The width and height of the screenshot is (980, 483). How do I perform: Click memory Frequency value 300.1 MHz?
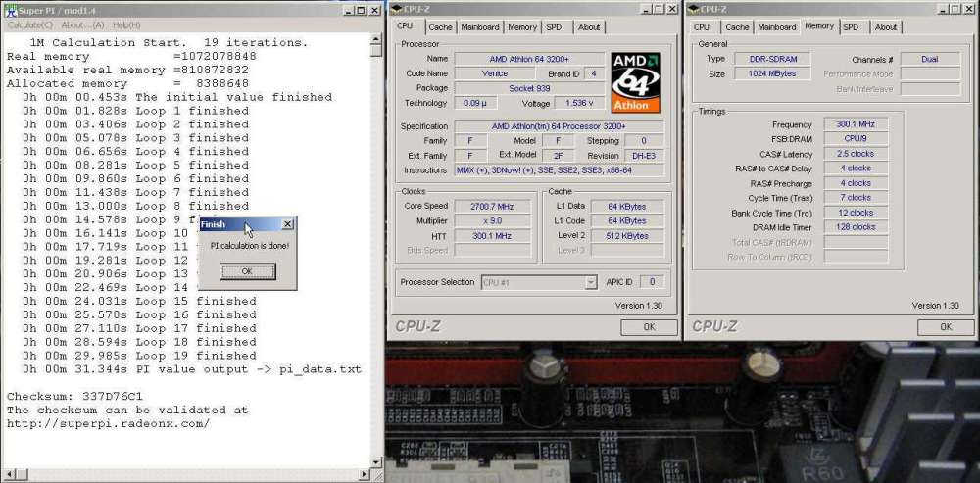(x=856, y=124)
